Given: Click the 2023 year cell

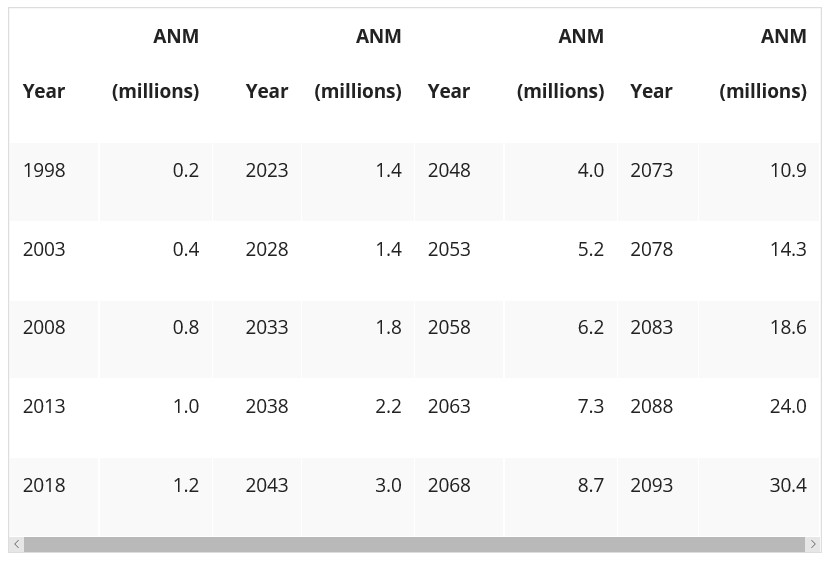Looking at the screenshot, I should [267, 171].
